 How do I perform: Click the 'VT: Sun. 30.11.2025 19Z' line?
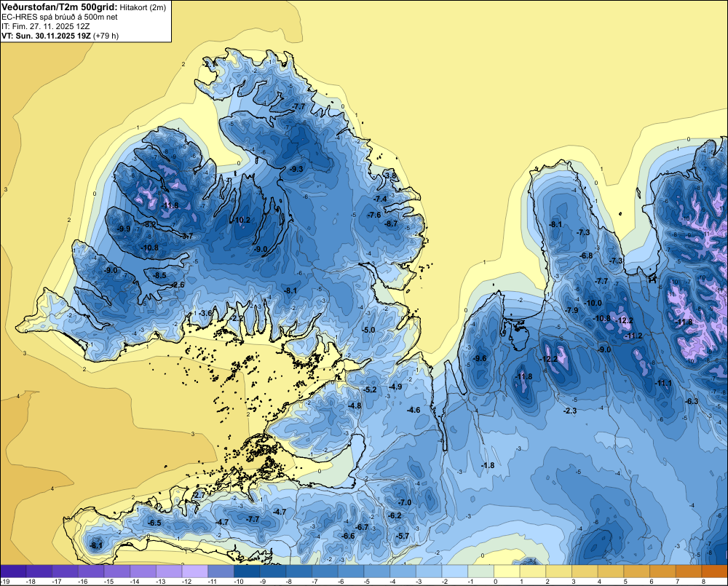point(47,36)
